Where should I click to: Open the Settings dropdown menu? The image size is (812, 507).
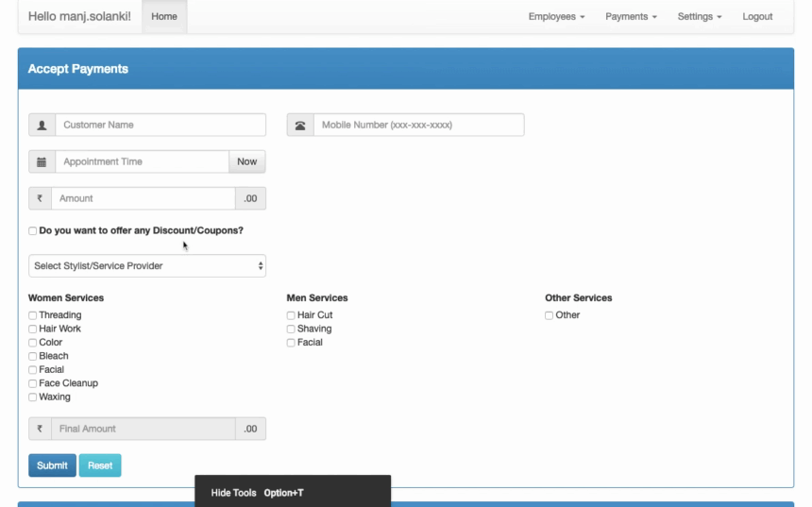tap(700, 17)
